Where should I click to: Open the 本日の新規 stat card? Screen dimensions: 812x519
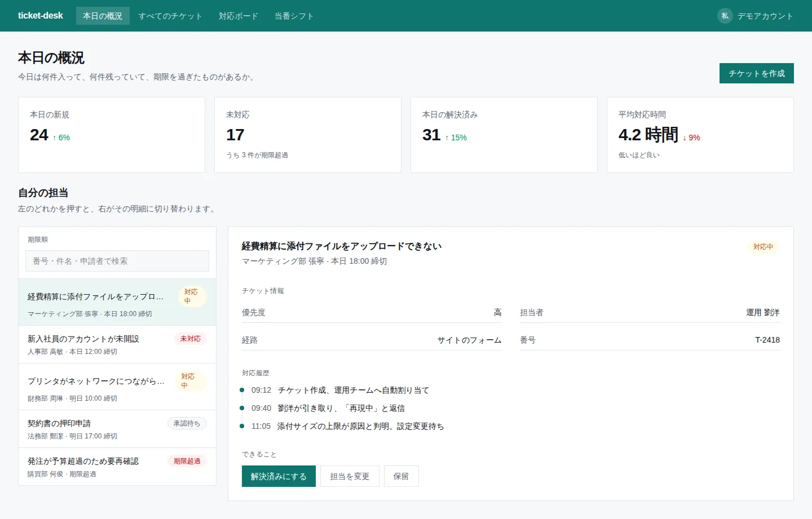(112, 135)
